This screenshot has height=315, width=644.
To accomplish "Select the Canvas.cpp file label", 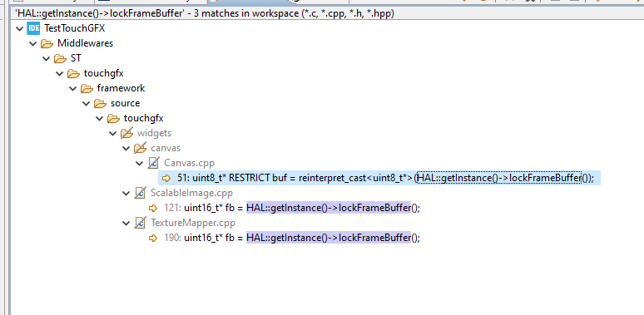I will point(189,163).
